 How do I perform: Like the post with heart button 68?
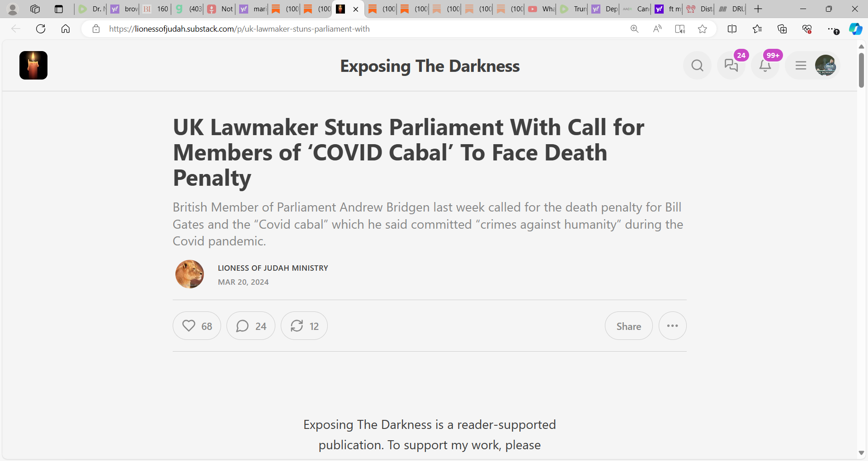(197, 326)
